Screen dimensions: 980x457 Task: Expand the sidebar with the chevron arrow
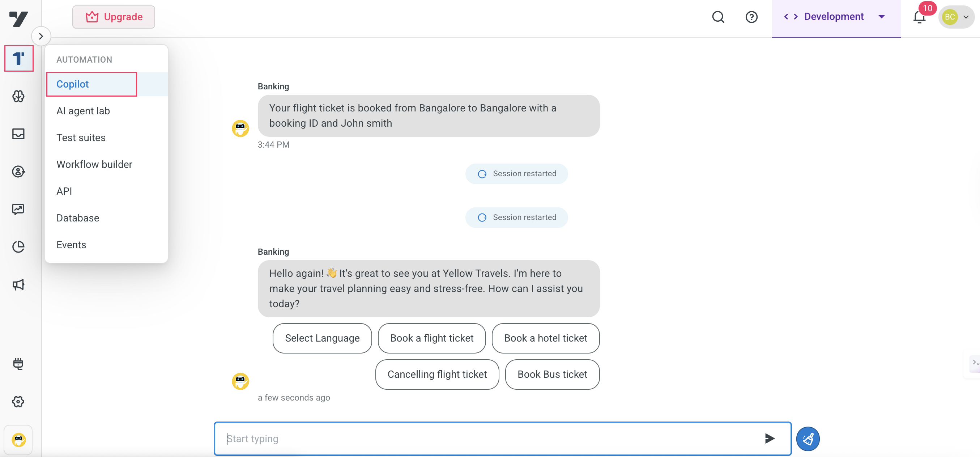[41, 37]
